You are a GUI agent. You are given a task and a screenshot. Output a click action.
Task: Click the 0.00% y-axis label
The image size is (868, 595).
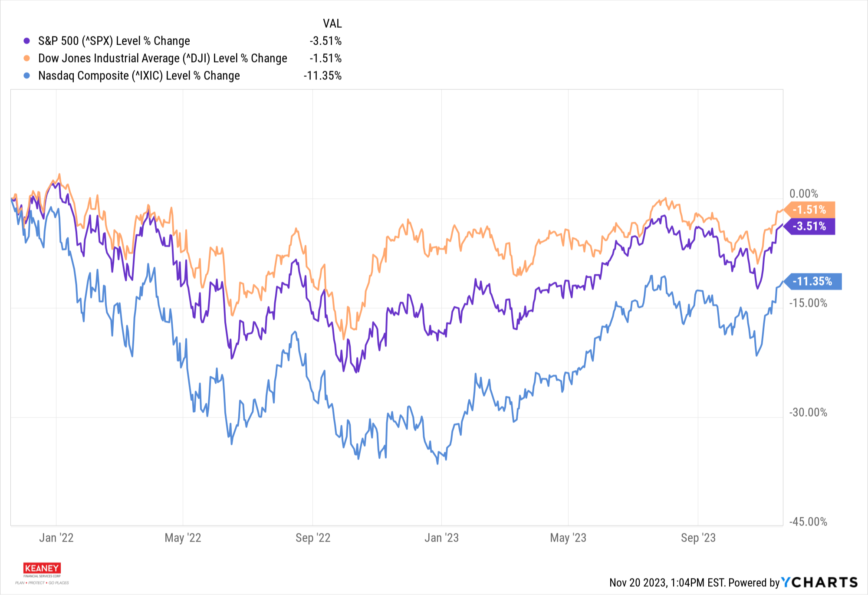[x=803, y=194]
